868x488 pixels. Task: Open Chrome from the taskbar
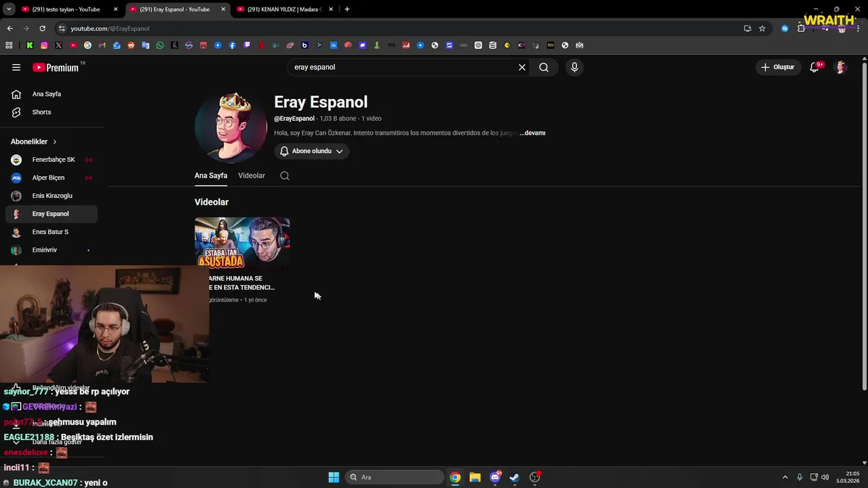tap(455, 477)
